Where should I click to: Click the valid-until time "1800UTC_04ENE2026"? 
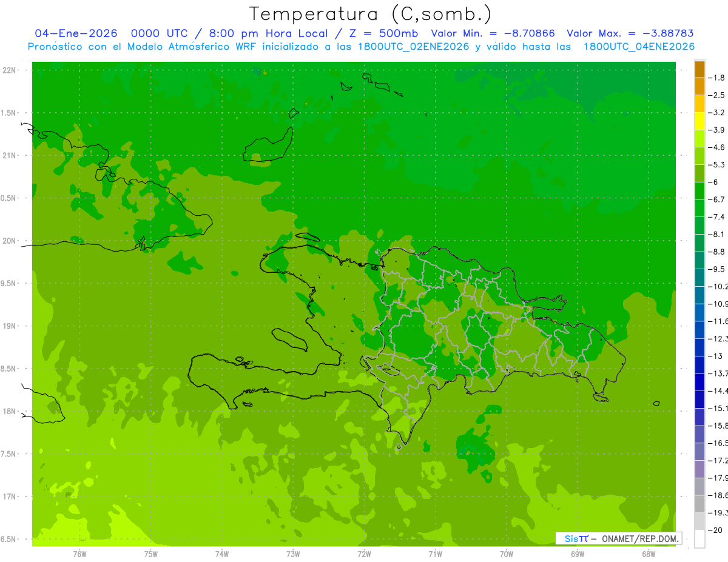tap(639, 47)
